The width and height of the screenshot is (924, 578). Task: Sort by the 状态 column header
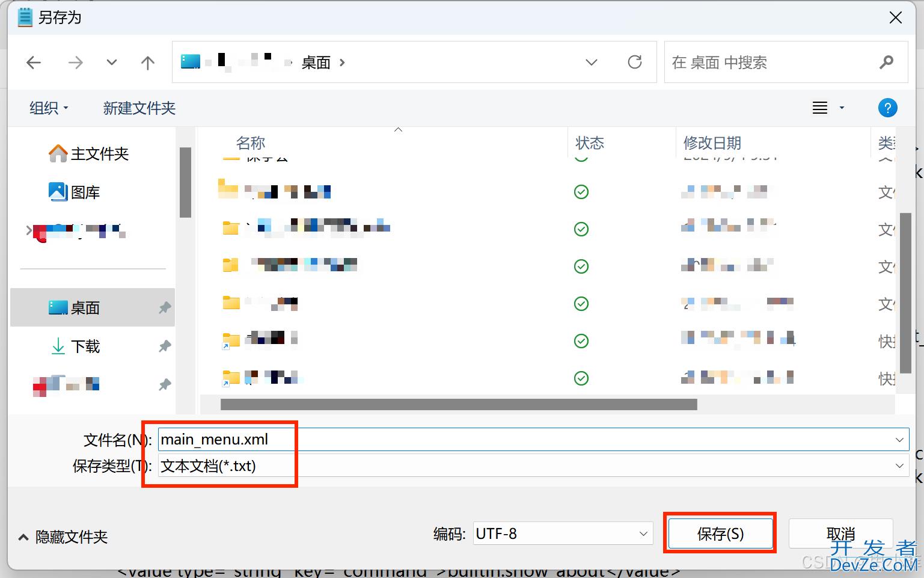click(x=589, y=143)
